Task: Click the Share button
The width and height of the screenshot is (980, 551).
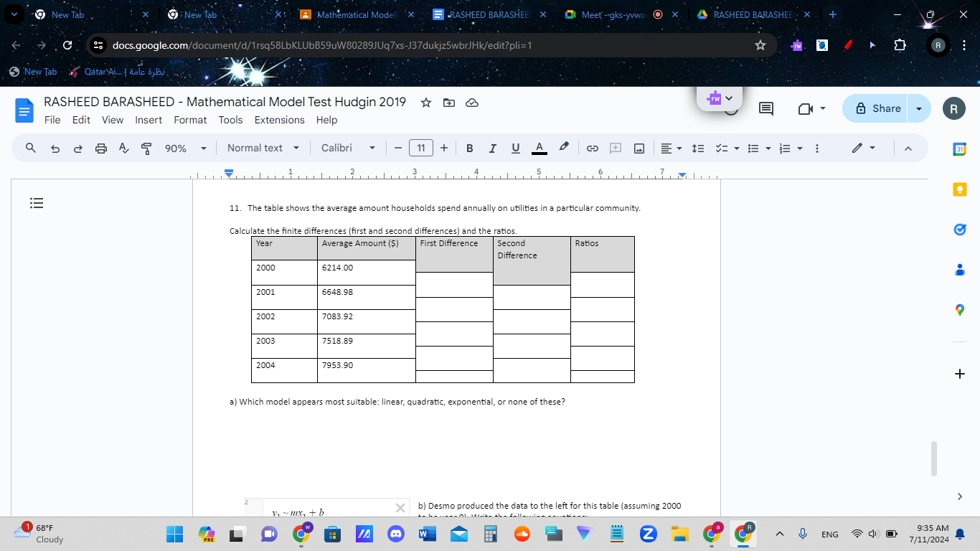Action: pos(877,108)
